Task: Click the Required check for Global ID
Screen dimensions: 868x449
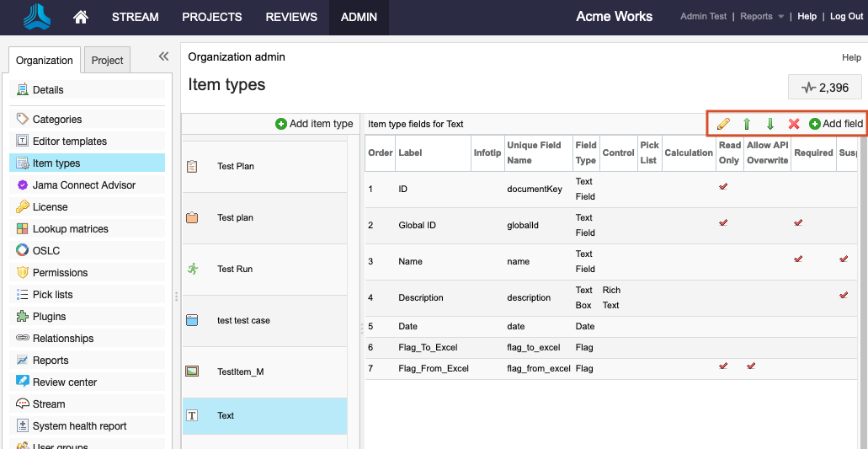Action: pos(798,222)
